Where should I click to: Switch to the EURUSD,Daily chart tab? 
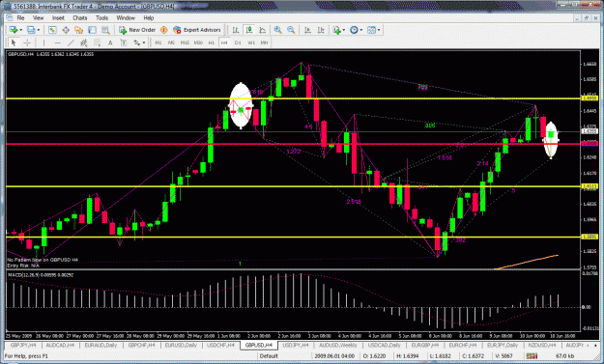tap(181, 345)
